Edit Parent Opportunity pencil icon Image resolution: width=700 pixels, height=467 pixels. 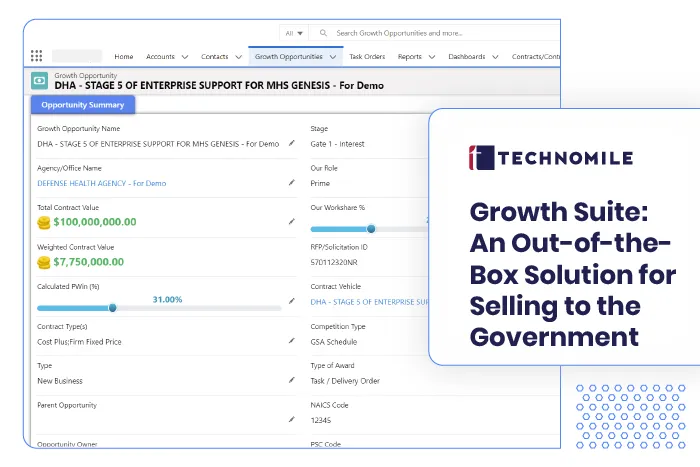[x=292, y=419]
